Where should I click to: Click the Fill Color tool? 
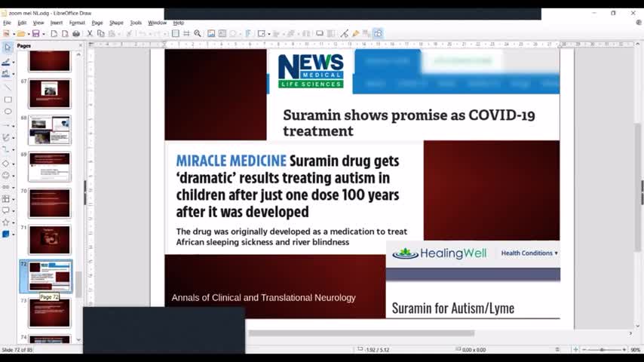pyautogui.click(x=6, y=74)
